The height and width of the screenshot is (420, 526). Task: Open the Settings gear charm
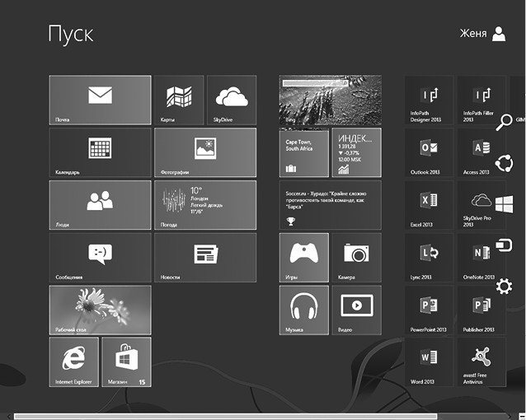pyautogui.click(x=505, y=286)
